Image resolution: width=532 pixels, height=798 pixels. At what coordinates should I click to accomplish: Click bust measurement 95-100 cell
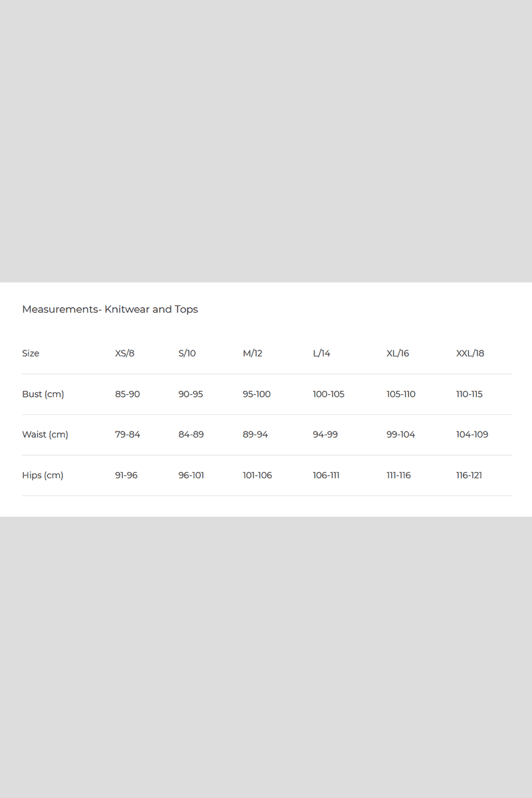(x=257, y=394)
